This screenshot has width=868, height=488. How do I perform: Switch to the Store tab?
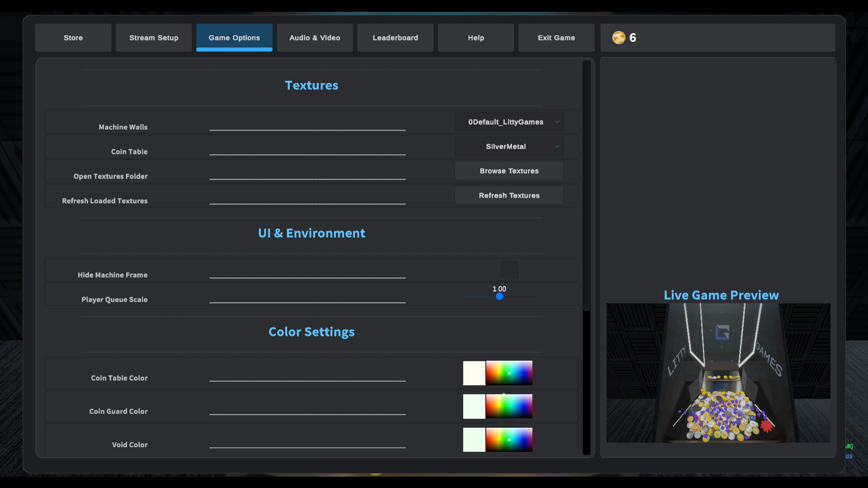pyautogui.click(x=73, y=38)
